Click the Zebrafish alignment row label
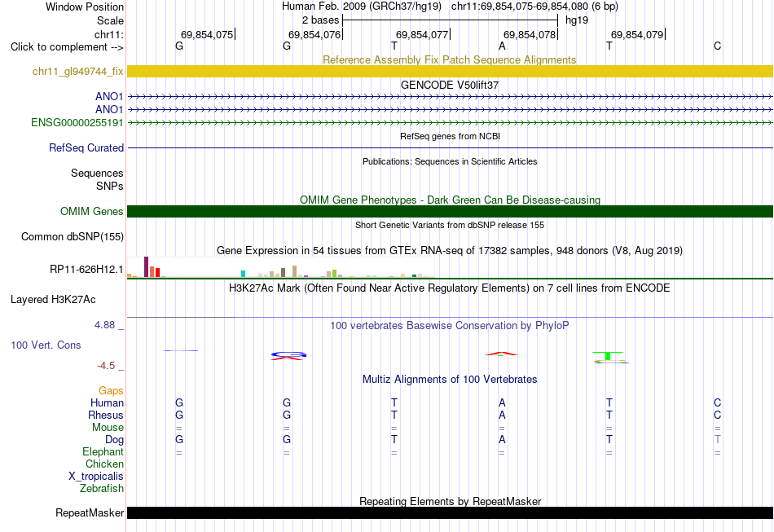 (x=102, y=488)
